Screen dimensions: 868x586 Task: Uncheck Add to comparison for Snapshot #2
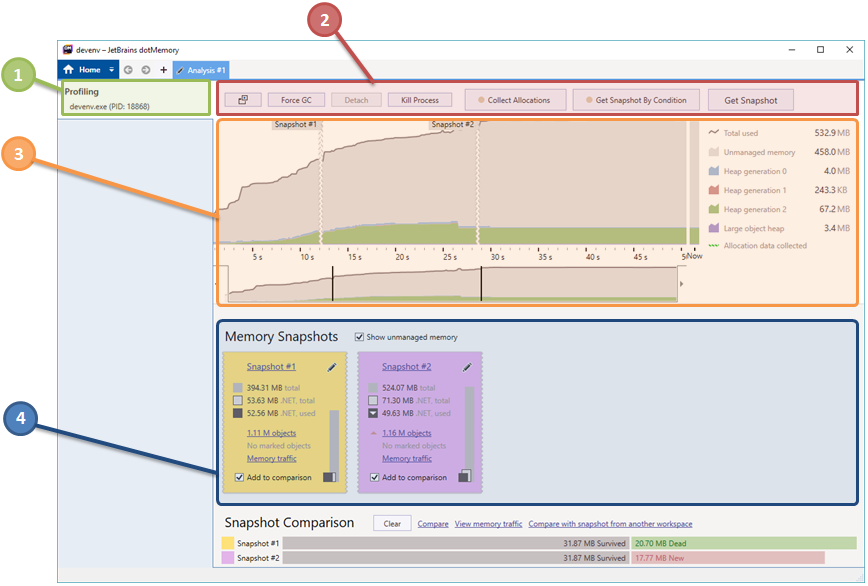(374, 477)
